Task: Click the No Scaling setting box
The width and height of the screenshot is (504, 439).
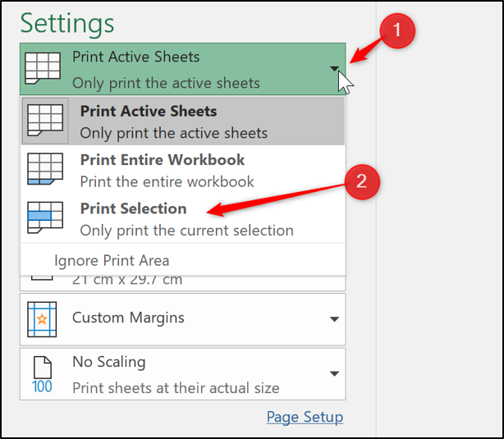Action: pyautogui.click(x=182, y=374)
